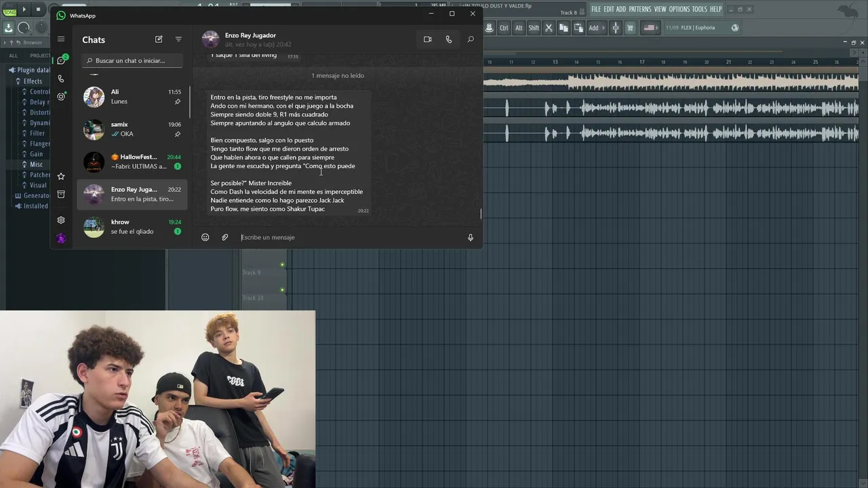This screenshot has height=488, width=868.
Task: Click FL Studio download/save icon below transport
Action: click(8, 28)
